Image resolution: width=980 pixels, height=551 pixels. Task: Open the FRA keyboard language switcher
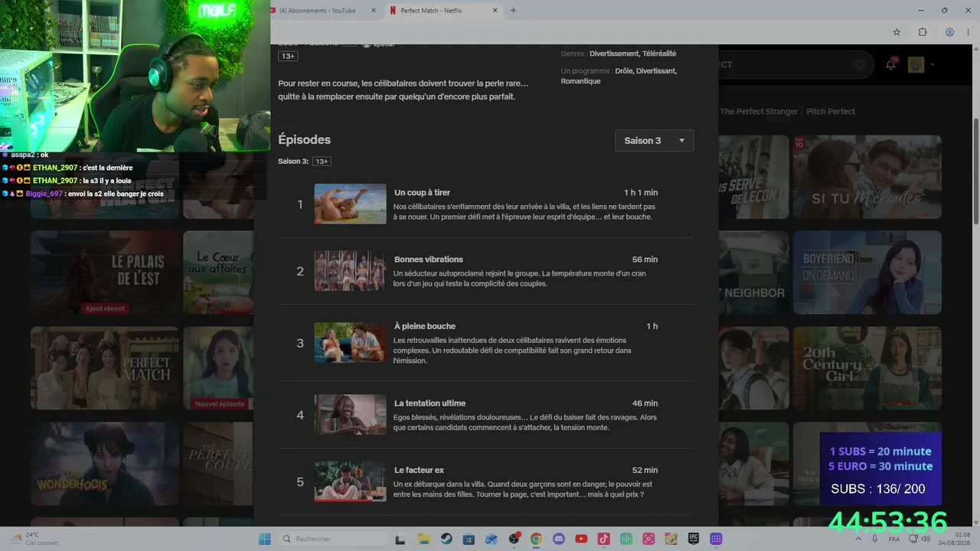(x=894, y=539)
